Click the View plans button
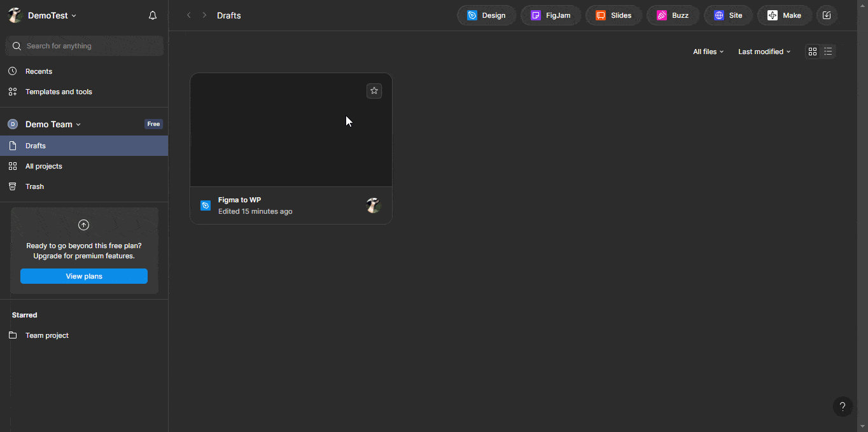The image size is (868, 432). tap(84, 276)
